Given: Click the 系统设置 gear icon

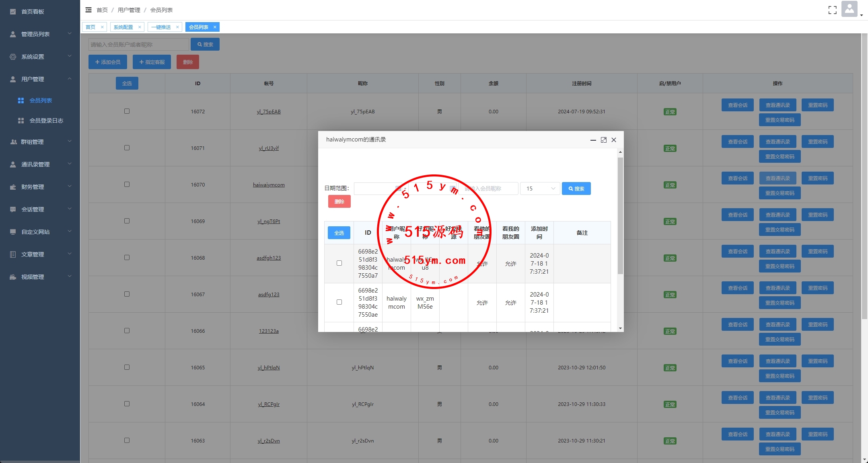Looking at the screenshot, I should pos(13,57).
